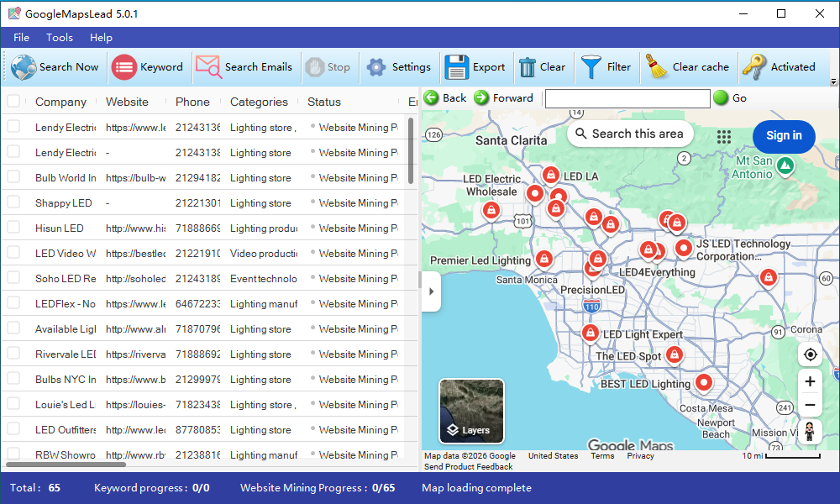This screenshot has height=504, width=840.
Task: Expand the toolbar overflow arrow
Action: pos(833,82)
